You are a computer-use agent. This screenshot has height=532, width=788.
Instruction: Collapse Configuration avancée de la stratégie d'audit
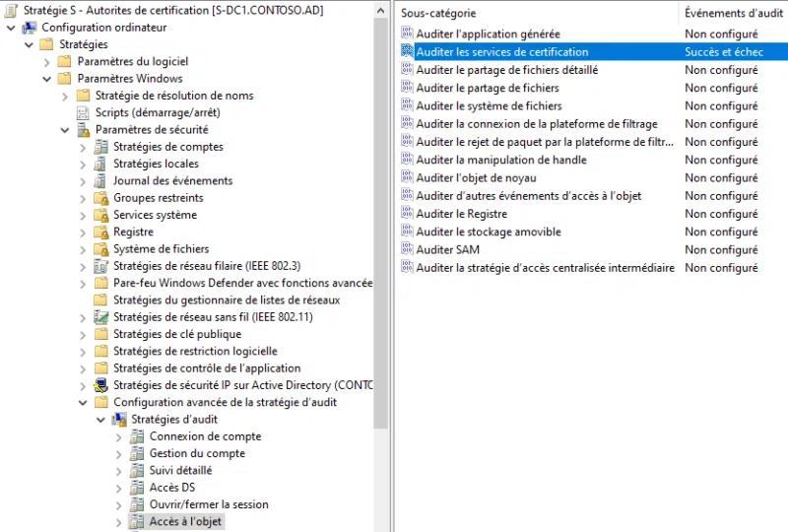[x=83, y=403]
